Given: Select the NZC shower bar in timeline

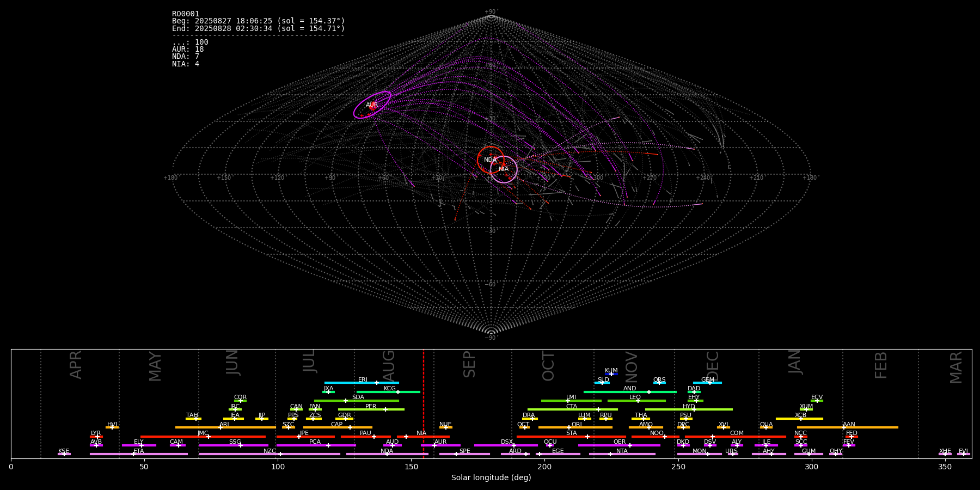Looking at the screenshot, I should 269,454.
